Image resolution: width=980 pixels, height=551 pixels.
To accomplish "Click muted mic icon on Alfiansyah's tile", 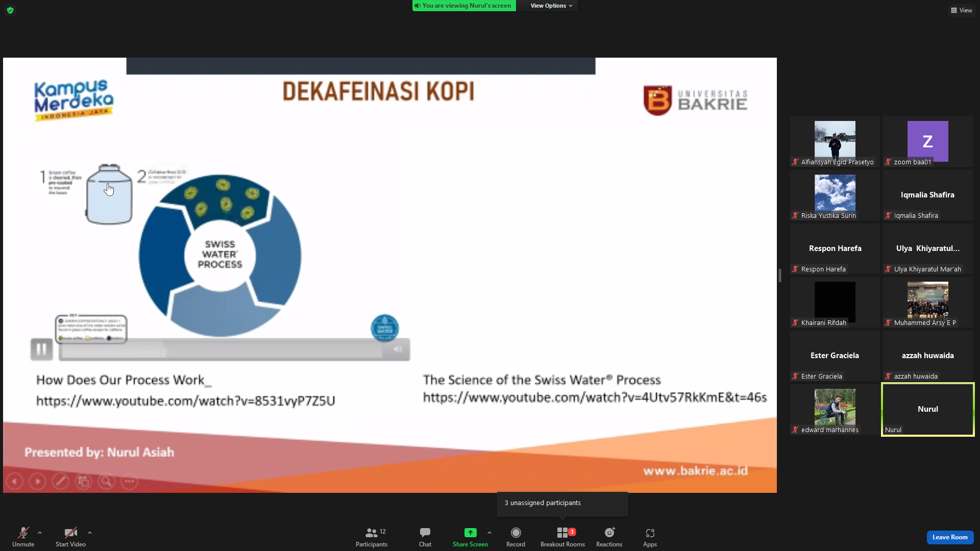I will (x=795, y=162).
